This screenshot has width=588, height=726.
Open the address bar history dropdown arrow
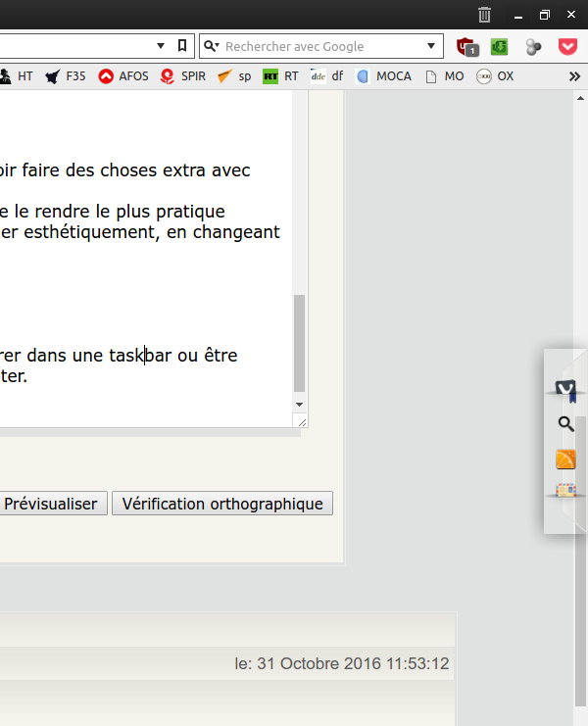(161, 46)
